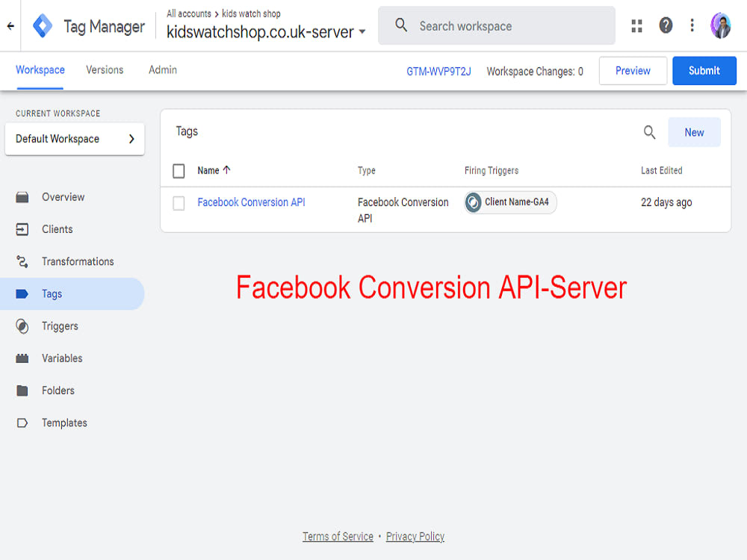The height and width of the screenshot is (560, 747).
Task: Click the Overview sidebar icon
Action: click(x=22, y=197)
